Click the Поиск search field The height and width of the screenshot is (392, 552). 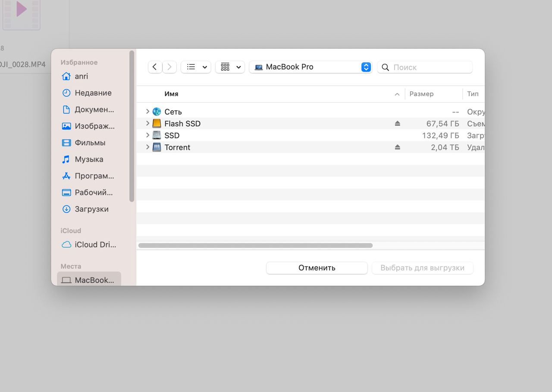tap(425, 67)
